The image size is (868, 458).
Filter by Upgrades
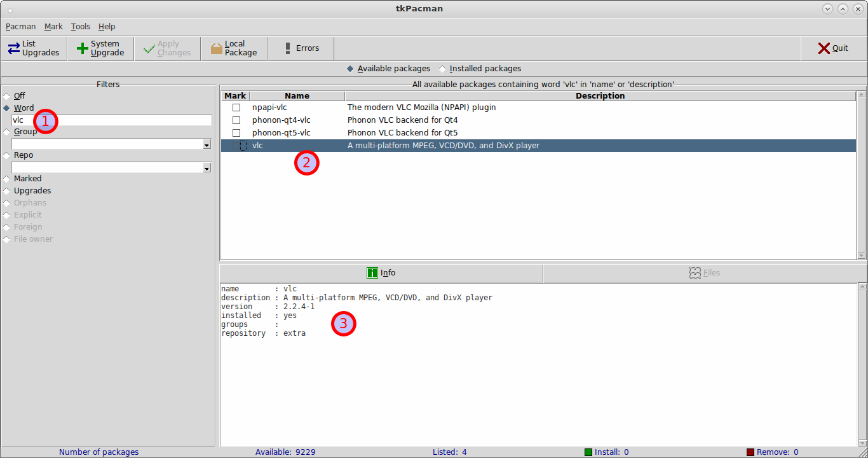27,191
